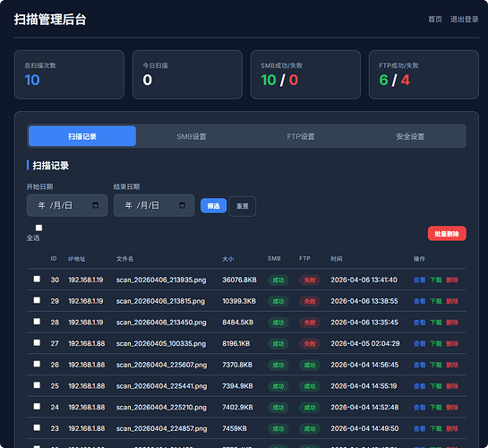
Task: Open calendar picker icon in 开始日期 field
Action: 95,205
